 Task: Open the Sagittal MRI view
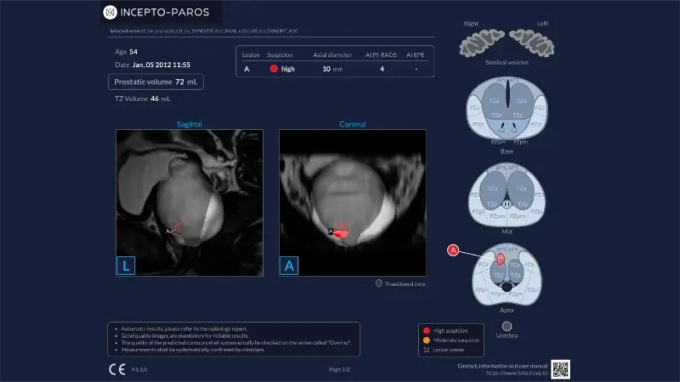point(190,202)
